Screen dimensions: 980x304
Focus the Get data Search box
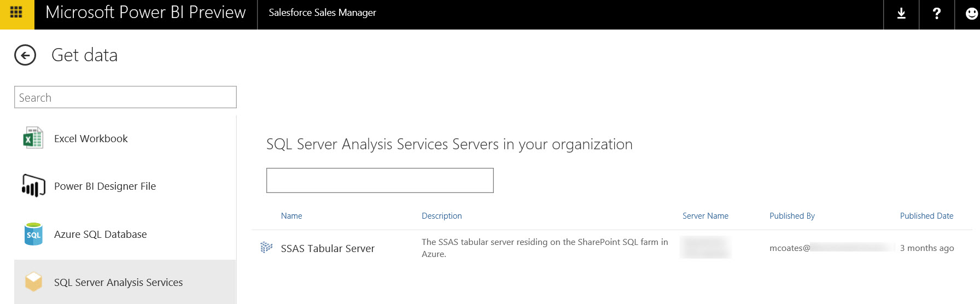pyautogui.click(x=125, y=97)
